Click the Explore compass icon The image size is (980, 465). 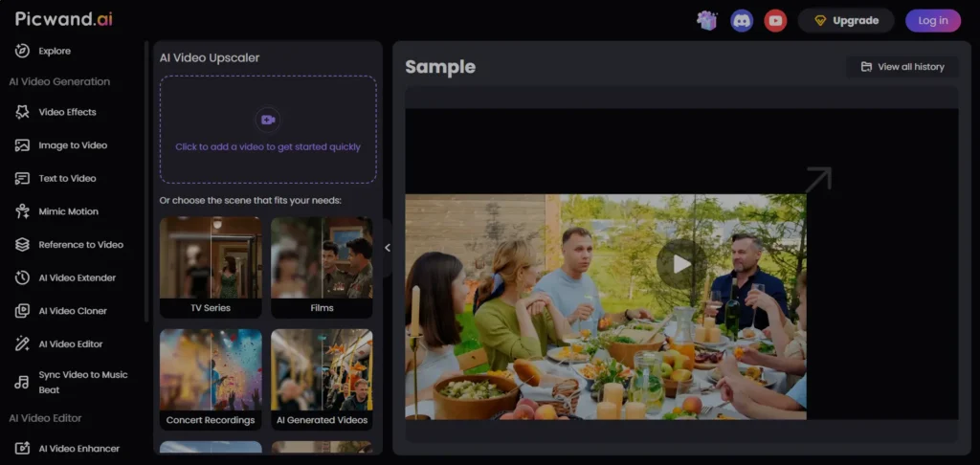[23, 51]
